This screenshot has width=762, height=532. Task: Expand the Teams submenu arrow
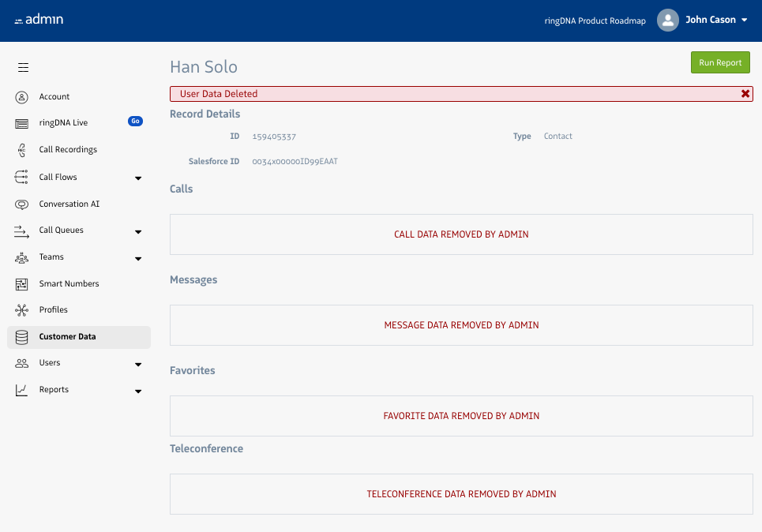[x=138, y=259]
